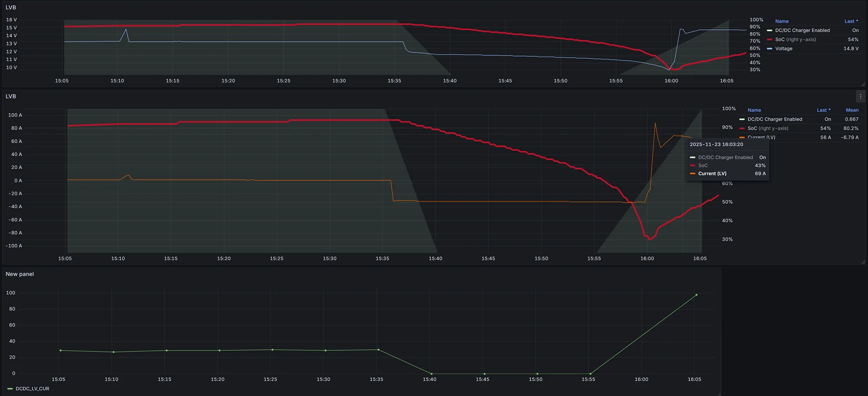Sort by Name in the current panel legend
Image resolution: width=868 pixels, height=396 pixels.
[x=754, y=110]
